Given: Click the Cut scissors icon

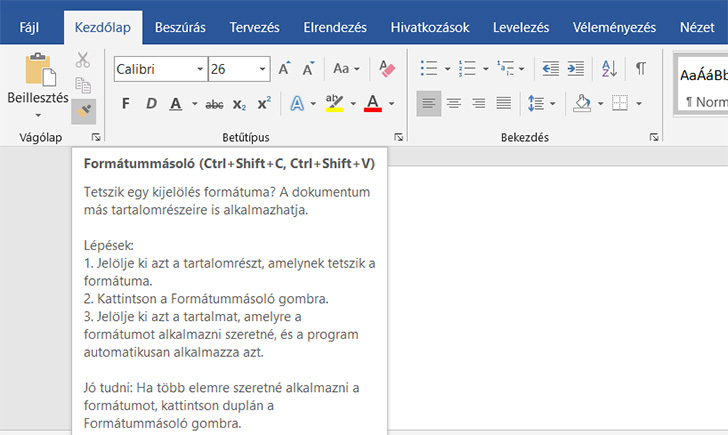Looking at the screenshot, I should (83, 61).
